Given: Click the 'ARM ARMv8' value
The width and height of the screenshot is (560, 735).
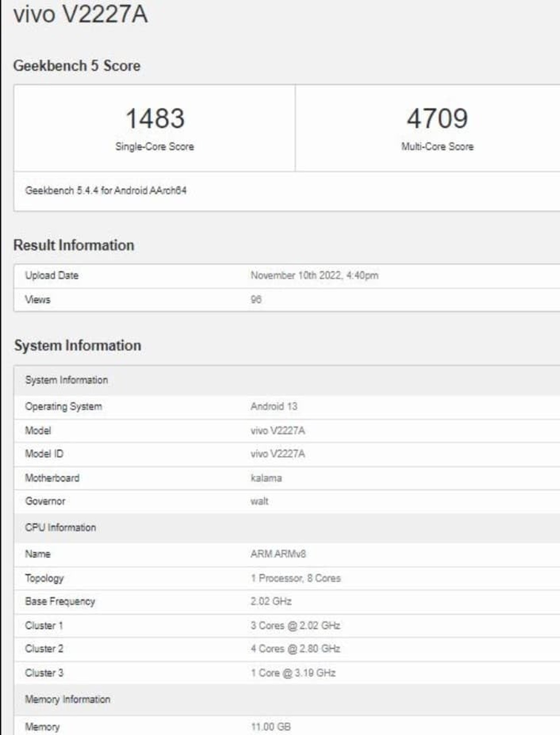Looking at the screenshot, I should pos(278,554).
